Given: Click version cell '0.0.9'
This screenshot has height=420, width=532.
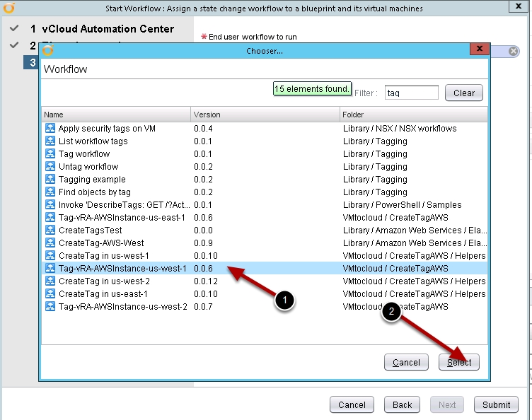Looking at the screenshot, I should click(x=203, y=243).
